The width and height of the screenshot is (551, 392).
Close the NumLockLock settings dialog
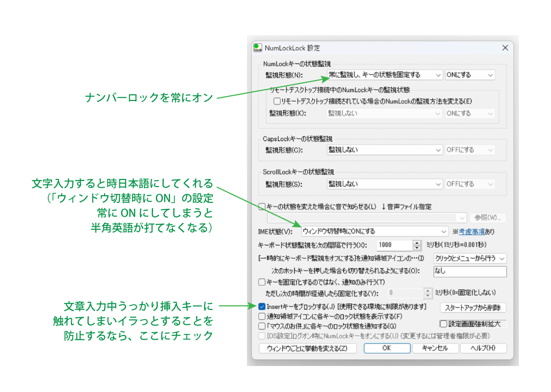pos(505,48)
